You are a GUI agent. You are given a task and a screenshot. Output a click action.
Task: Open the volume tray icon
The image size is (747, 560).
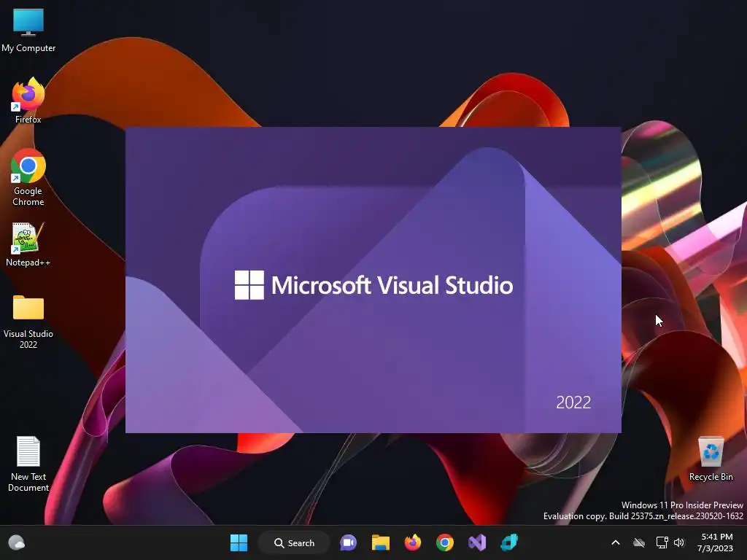(x=679, y=542)
